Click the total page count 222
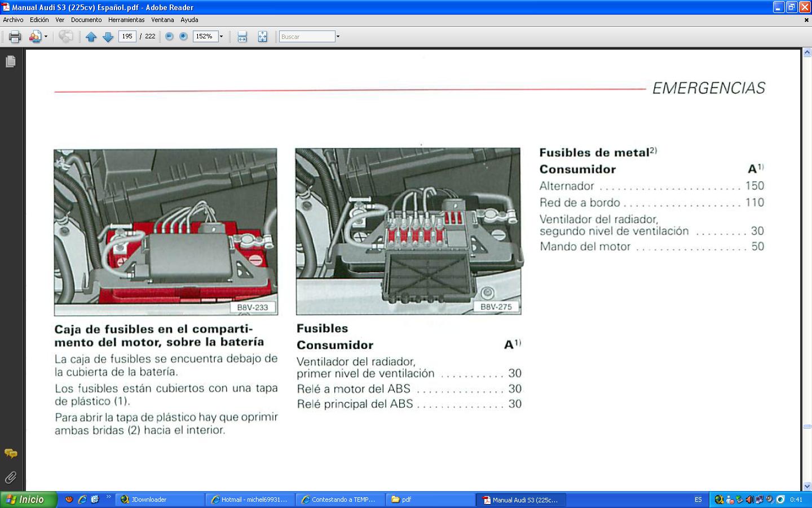Screen dimensions: 812x508 (x=150, y=36)
